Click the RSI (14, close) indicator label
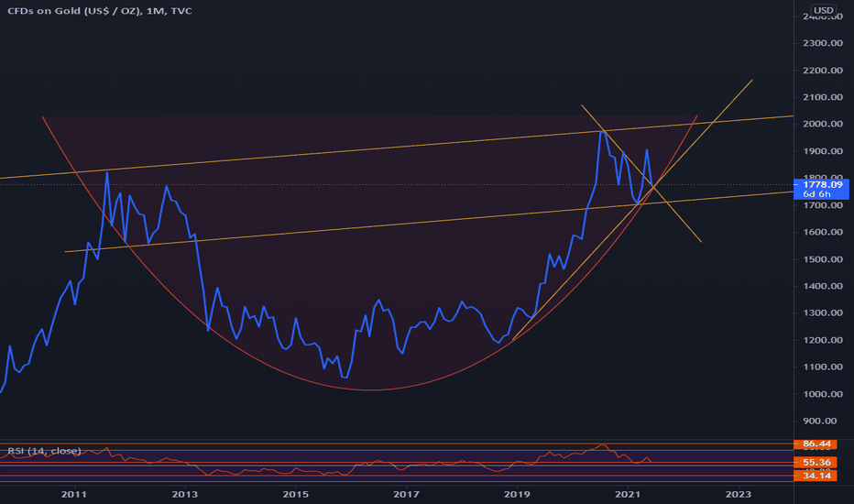 pyautogui.click(x=44, y=451)
